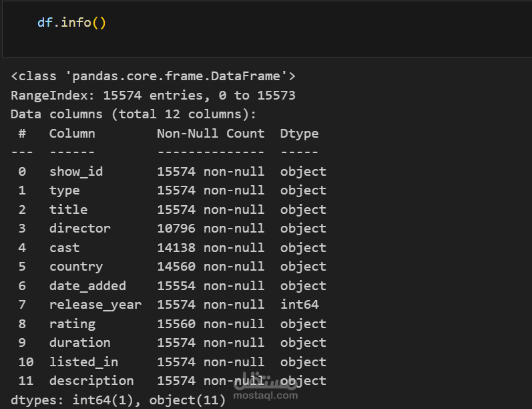Click the 'Data columns (total 12 columns)' line

134,114
